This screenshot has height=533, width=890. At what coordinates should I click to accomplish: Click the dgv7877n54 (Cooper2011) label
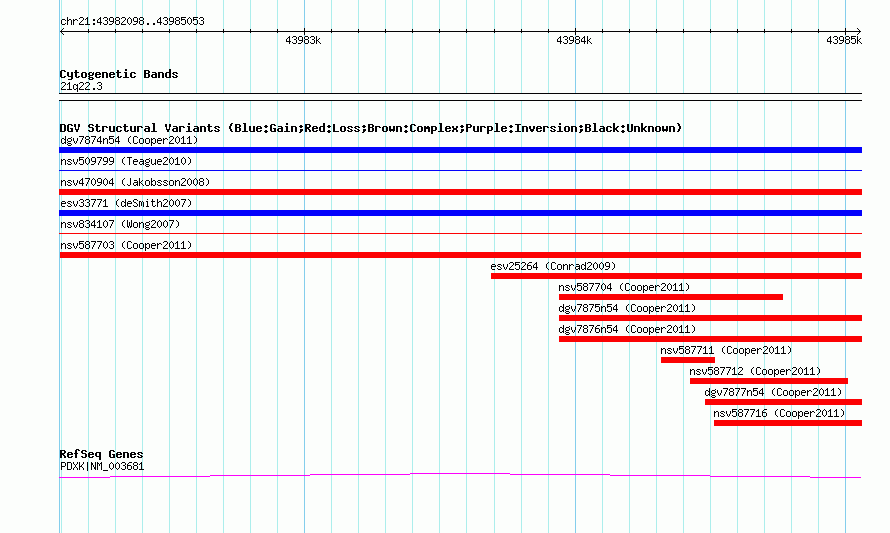pyautogui.click(x=773, y=392)
